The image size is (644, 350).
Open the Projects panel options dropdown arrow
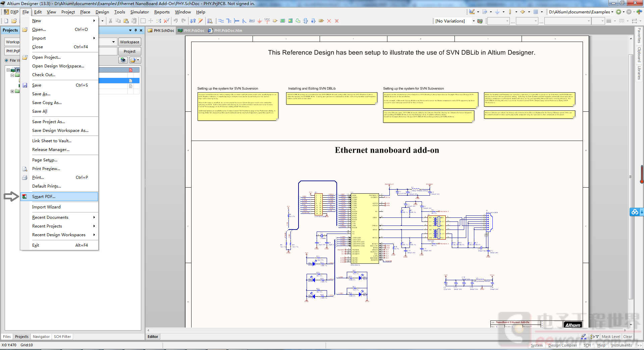pyautogui.click(x=130, y=30)
